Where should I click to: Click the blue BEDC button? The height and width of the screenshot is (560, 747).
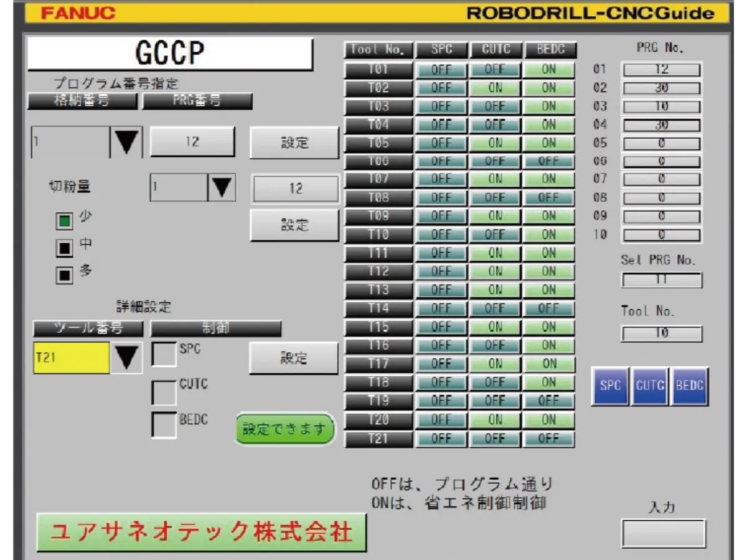pos(690,386)
